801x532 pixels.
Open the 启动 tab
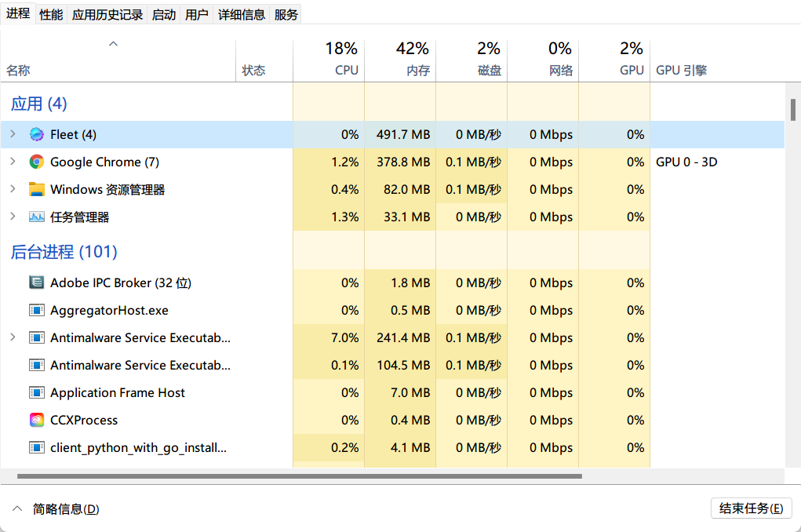coord(164,14)
